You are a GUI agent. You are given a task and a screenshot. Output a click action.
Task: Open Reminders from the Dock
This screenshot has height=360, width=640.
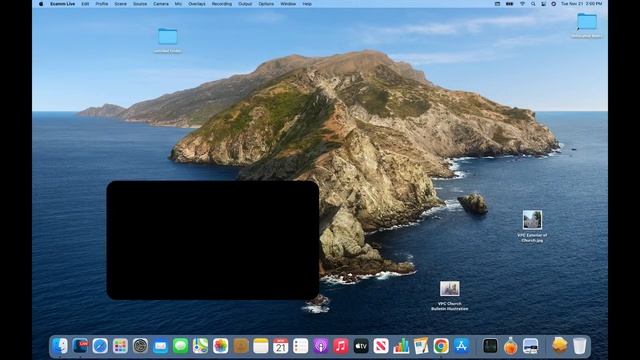(x=300, y=346)
